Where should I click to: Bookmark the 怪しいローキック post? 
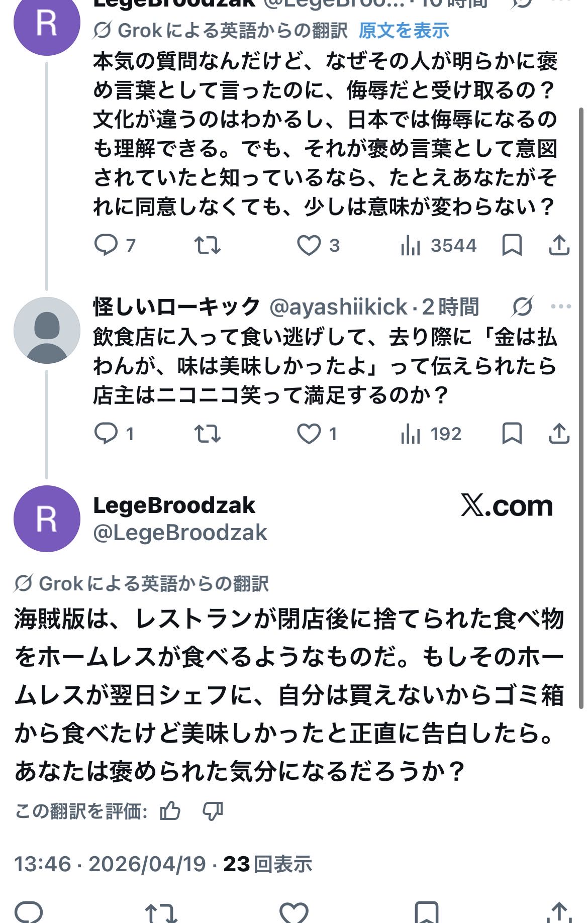(512, 434)
